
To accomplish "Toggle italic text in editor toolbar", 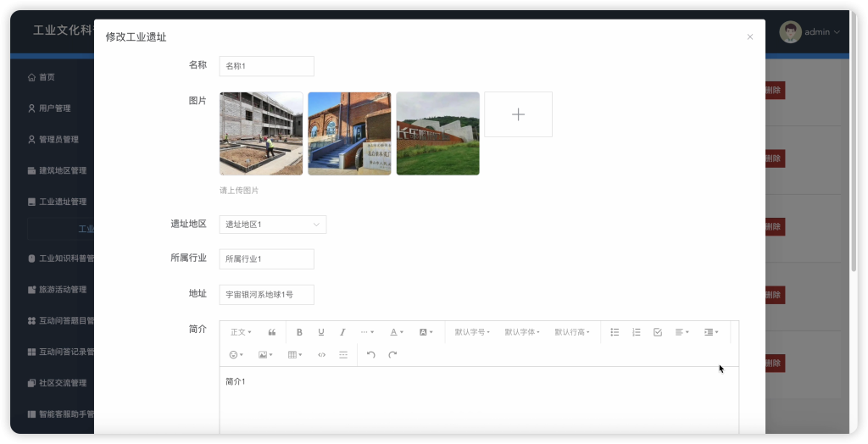I will tap(342, 332).
